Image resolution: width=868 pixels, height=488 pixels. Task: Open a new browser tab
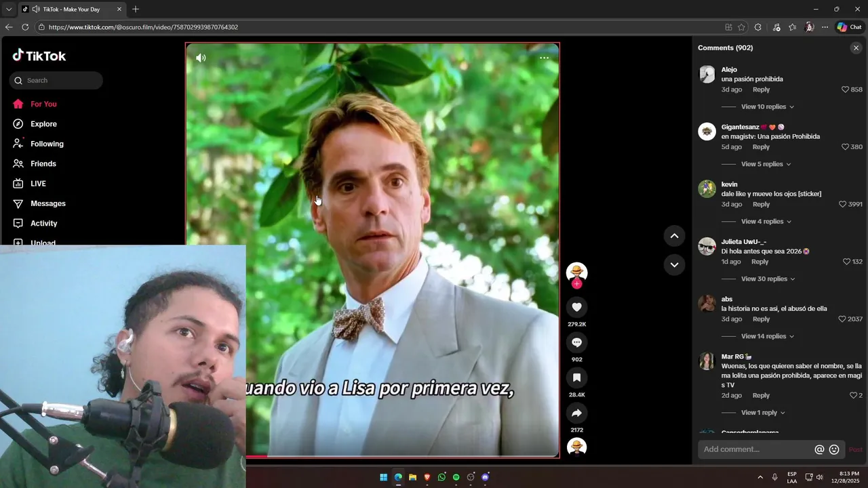point(136,9)
